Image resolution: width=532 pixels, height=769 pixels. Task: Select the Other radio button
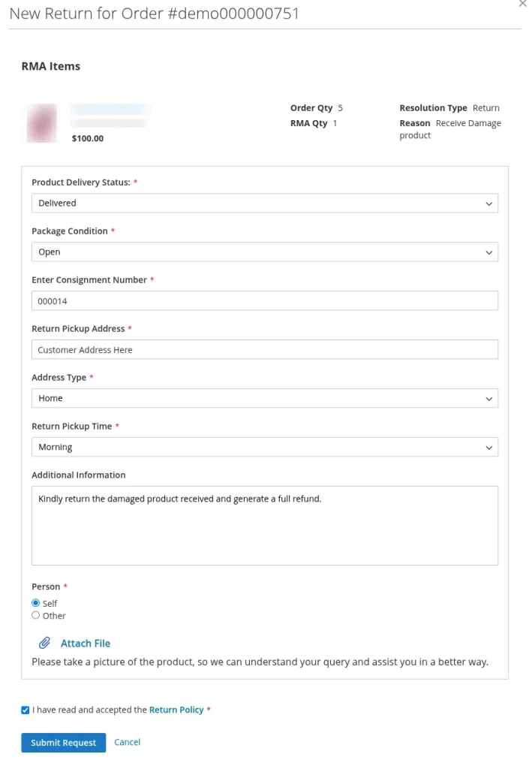point(35,615)
